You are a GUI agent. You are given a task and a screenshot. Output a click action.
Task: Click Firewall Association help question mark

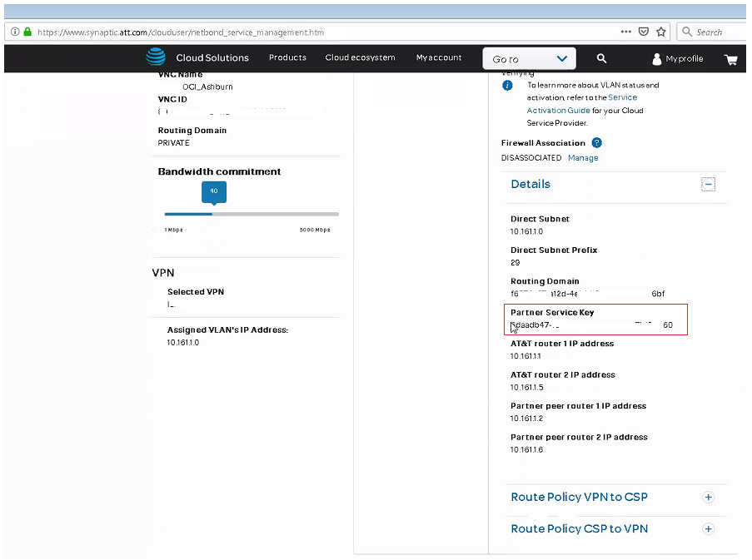click(596, 143)
